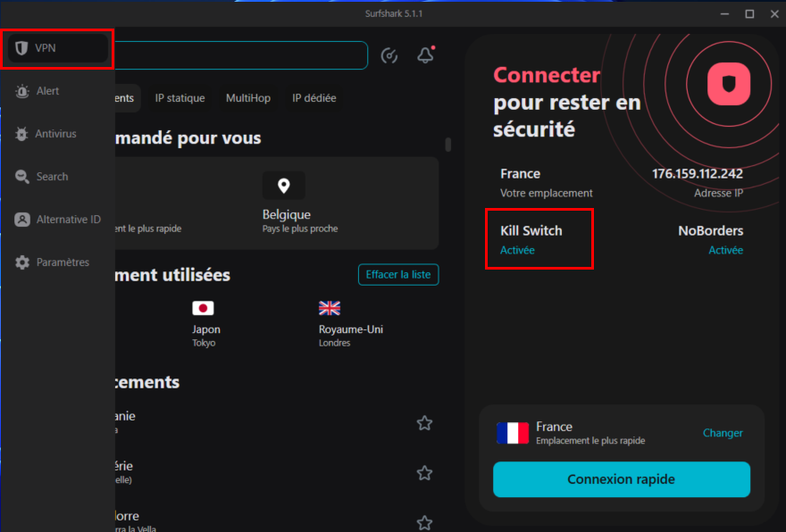Open the VPN section in sidebar
Image resolution: width=786 pixels, height=532 pixels.
pyautogui.click(x=58, y=48)
